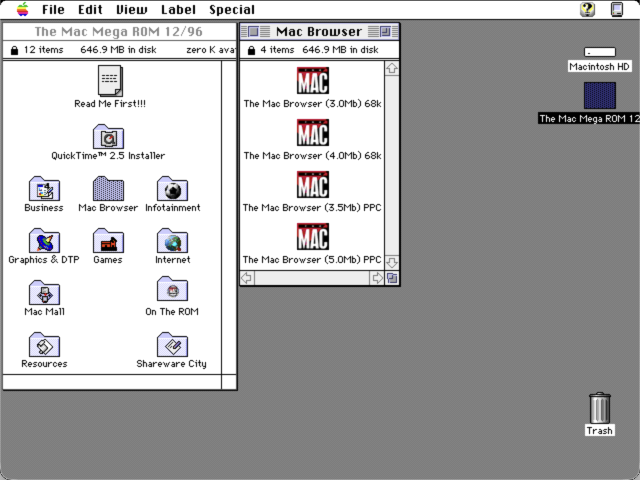The width and height of the screenshot is (640, 480).
Task: Open the Help balloon menu icon
Action: [x=587, y=9]
